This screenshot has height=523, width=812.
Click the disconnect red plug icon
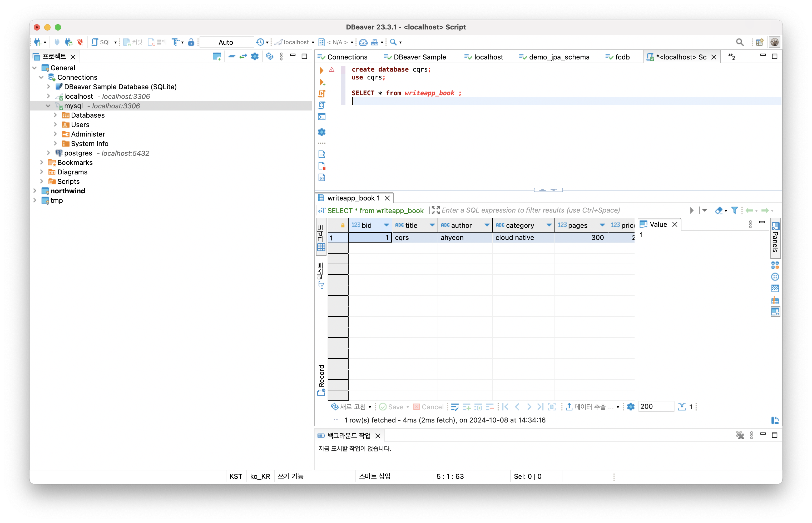point(80,42)
